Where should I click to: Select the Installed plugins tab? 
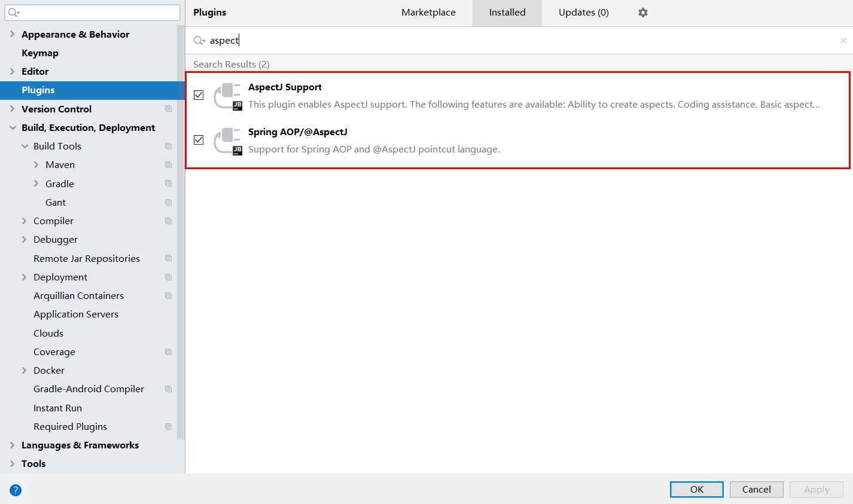pos(507,13)
